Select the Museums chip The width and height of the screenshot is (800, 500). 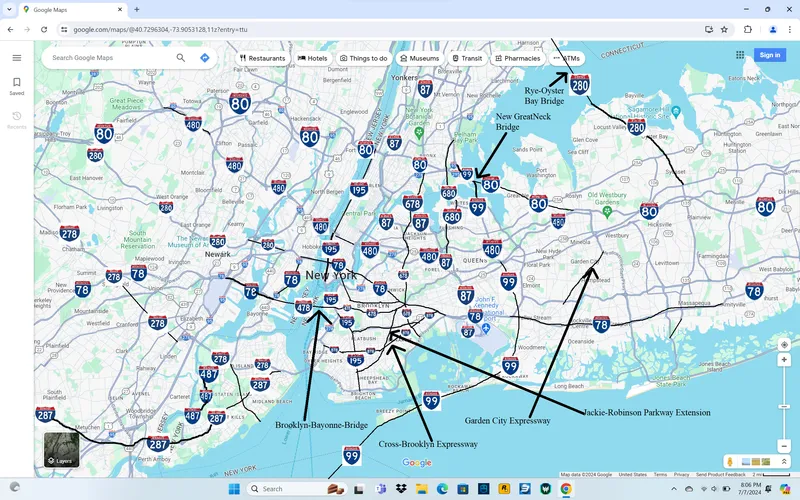click(x=419, y=58)
